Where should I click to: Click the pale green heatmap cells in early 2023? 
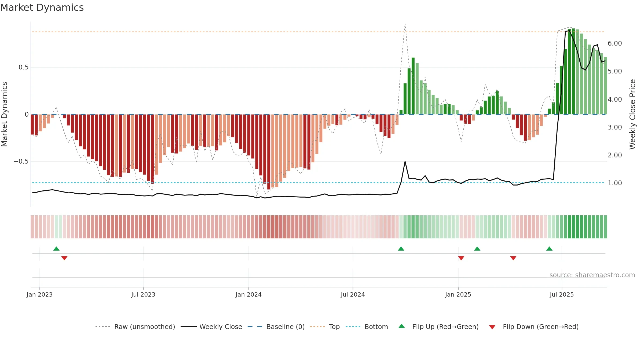tap(58, 227)
